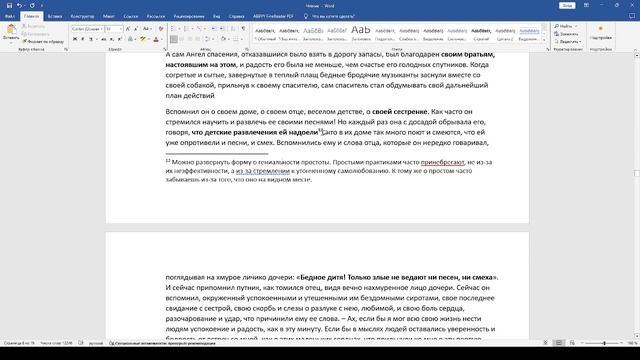Screen dimensions: 640x360
Task: Apply a bulleted list
Action: tap(172, 29)
